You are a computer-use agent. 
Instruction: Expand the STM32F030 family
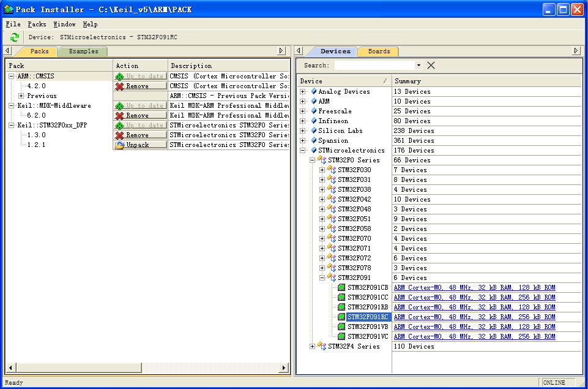point(322,170)
